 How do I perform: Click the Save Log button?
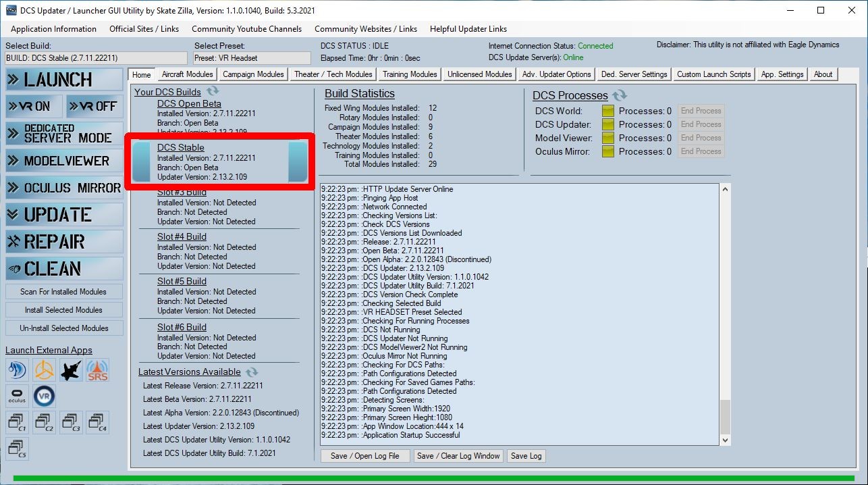coord(526,456)
